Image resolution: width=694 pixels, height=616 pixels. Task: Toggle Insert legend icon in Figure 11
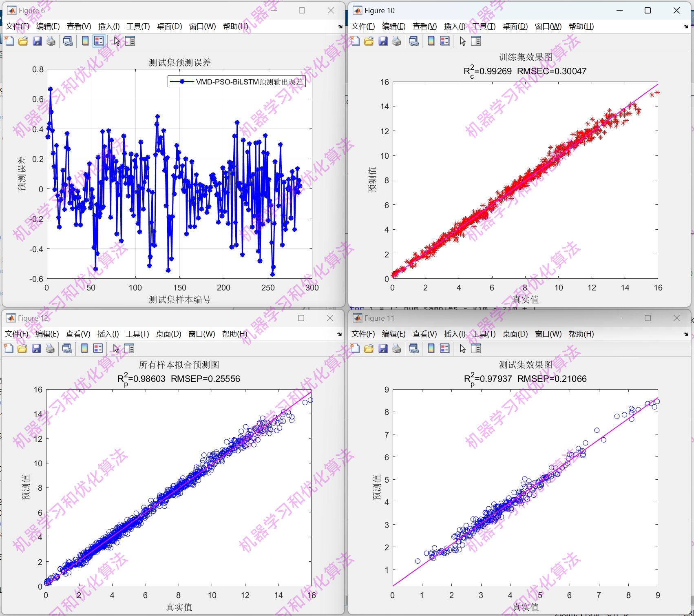point(445,348)
